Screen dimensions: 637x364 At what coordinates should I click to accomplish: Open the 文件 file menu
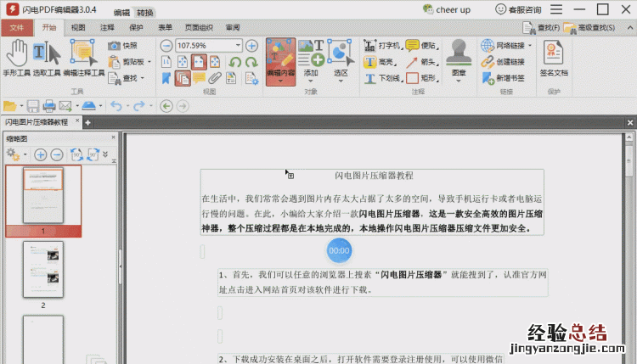(x=16, y=27)
